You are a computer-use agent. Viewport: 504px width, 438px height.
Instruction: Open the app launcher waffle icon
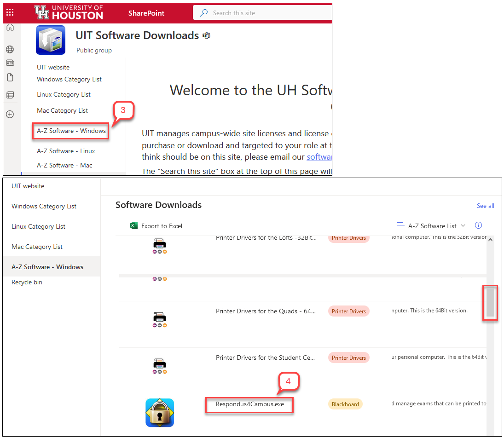click(x=10, y=12)
